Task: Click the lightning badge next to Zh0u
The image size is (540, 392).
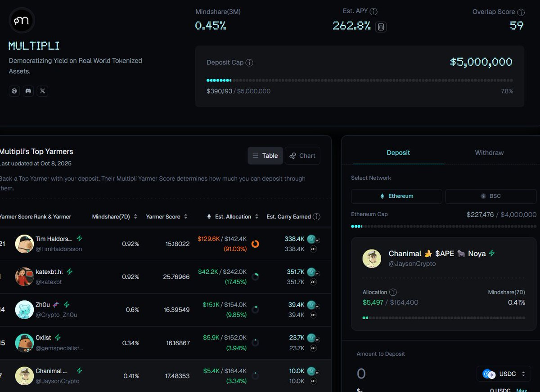Action: (67, 305)
